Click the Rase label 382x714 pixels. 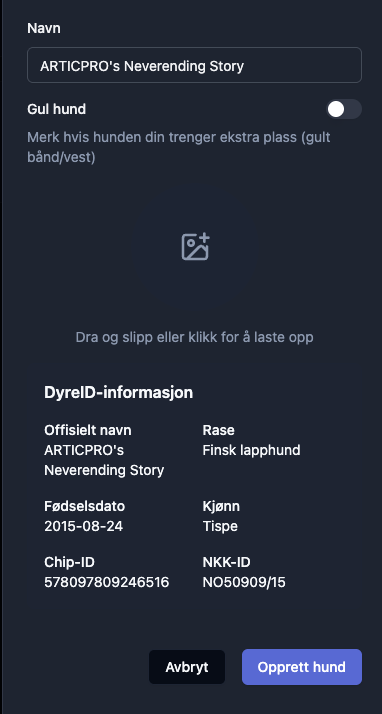point(219,430)
